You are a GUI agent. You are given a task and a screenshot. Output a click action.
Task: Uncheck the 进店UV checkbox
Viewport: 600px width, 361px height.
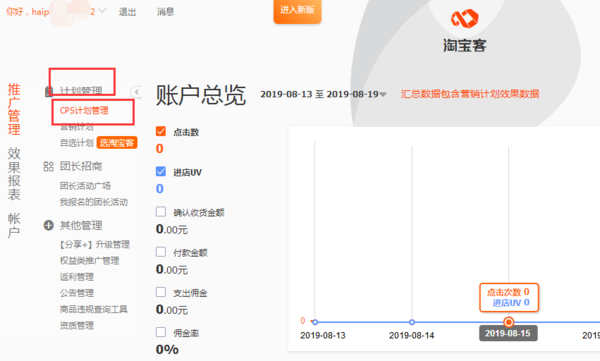point(161,171)
